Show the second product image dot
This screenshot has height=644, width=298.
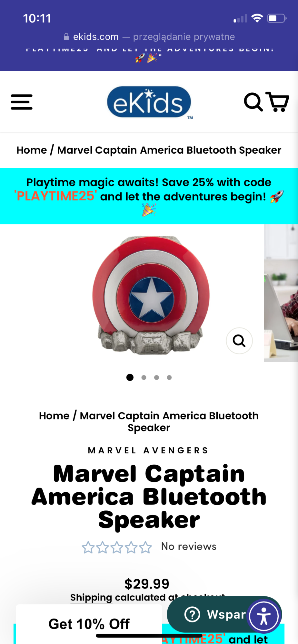click(x=144, y=377)
